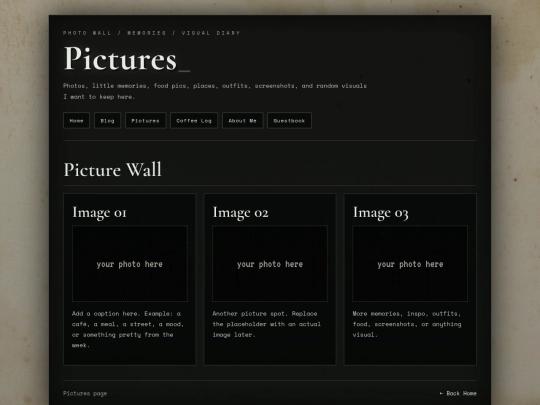Open the Coffee Log page

point(194,121)
